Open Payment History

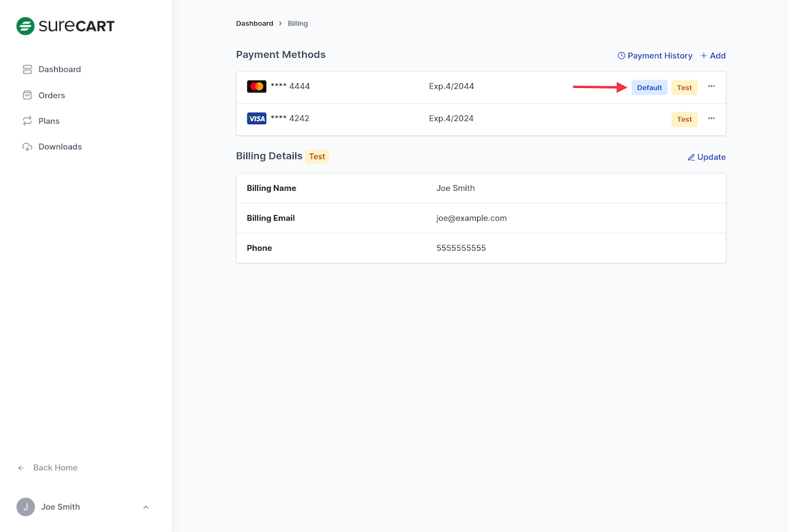[655, 56]
